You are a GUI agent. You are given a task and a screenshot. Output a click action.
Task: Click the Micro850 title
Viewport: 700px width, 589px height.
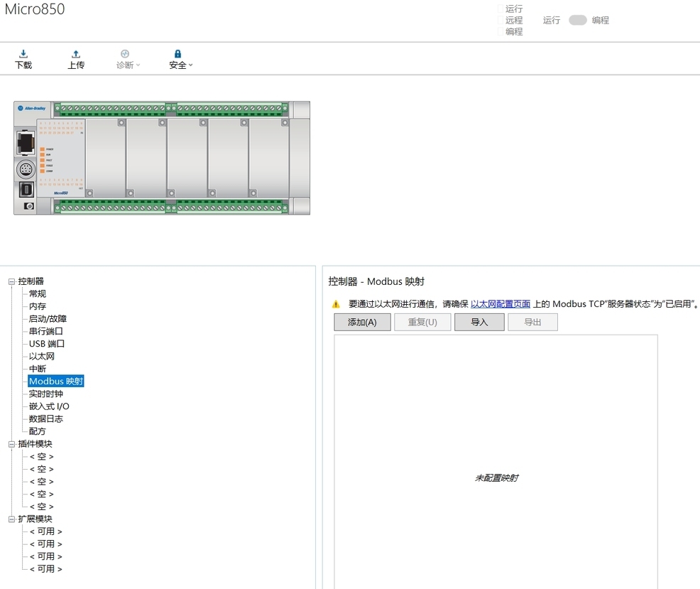click(x=35, y=9)
